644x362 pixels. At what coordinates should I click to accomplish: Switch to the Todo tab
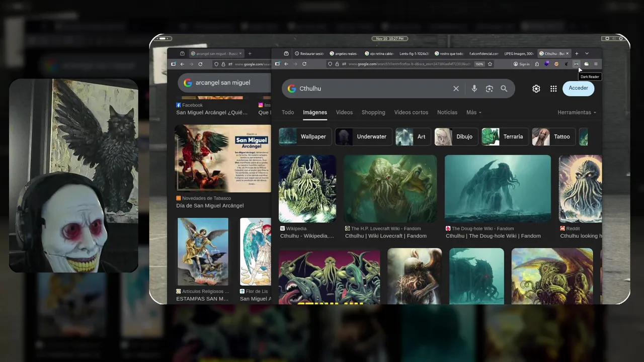(288, 112)
